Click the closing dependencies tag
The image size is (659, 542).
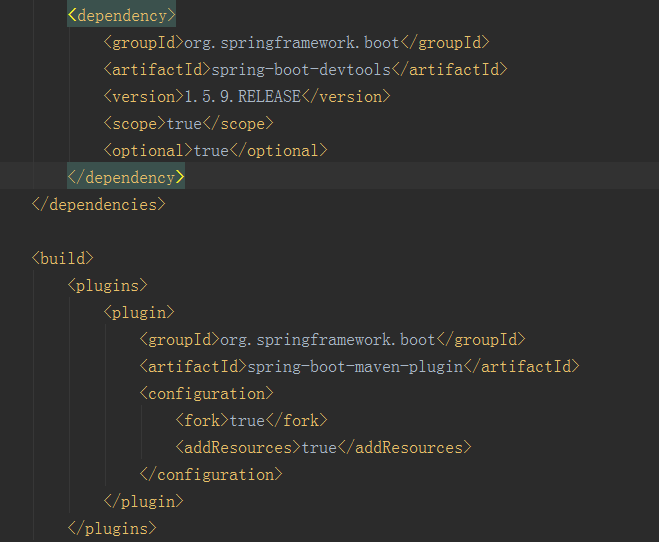[99, 205]
